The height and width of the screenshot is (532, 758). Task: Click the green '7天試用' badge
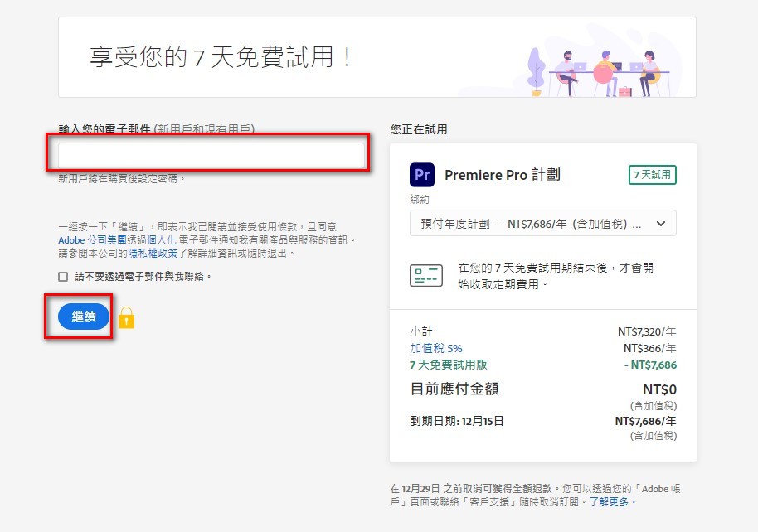click(x=652, y=175)
